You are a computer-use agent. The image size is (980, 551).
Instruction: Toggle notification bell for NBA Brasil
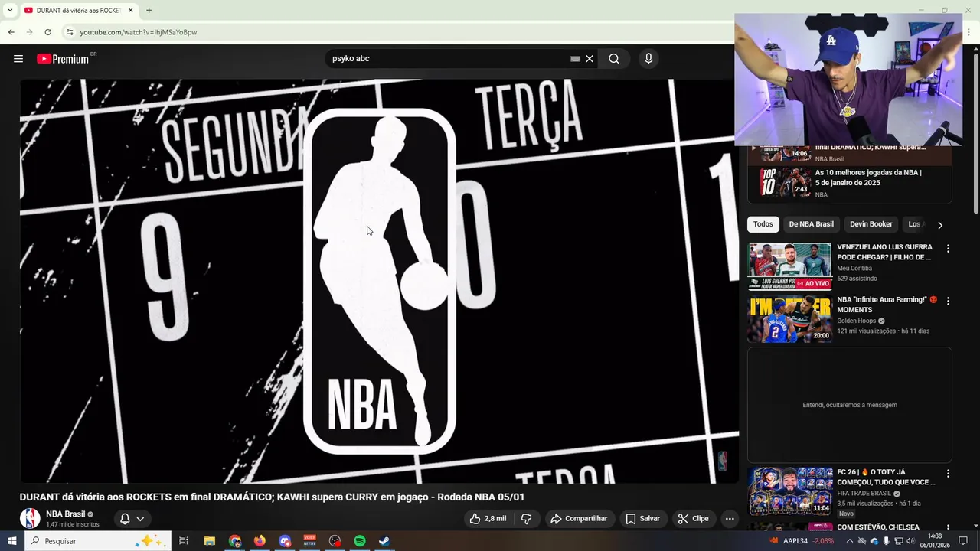pos(125,519)
